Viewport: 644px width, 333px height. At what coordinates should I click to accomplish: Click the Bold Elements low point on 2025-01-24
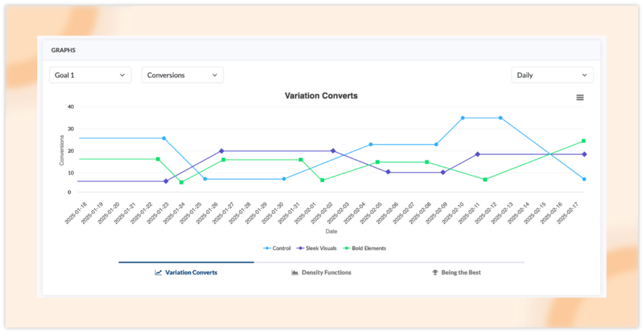click(x=181, y=182)
